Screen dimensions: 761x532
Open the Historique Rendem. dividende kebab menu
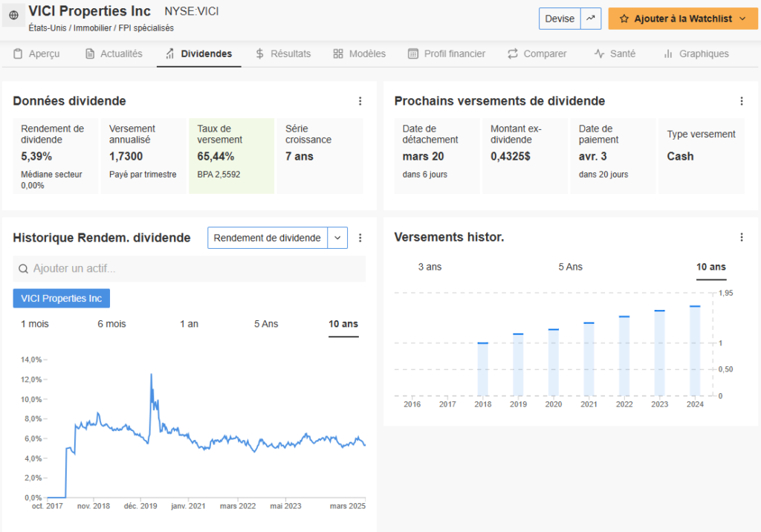[360, 238]
